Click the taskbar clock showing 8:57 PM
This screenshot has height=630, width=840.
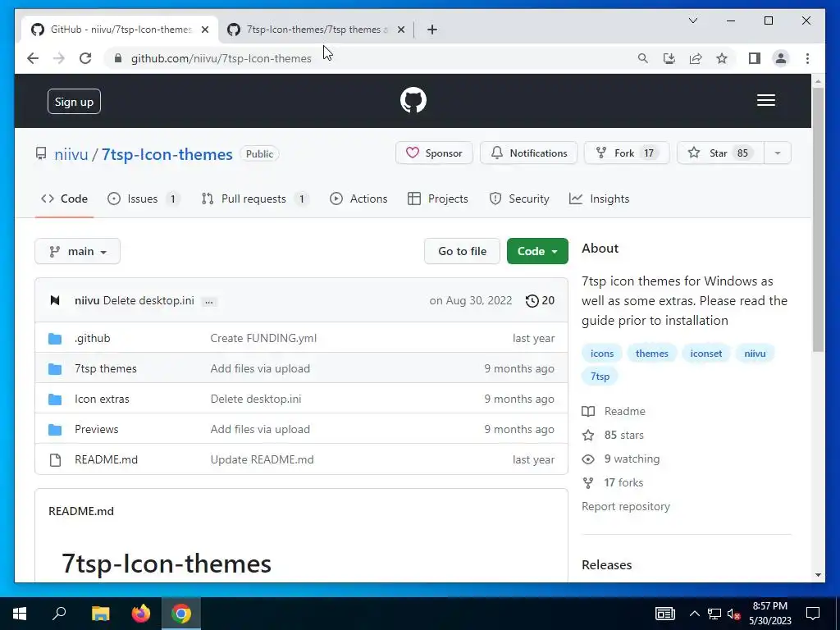(x=769, y=614)
